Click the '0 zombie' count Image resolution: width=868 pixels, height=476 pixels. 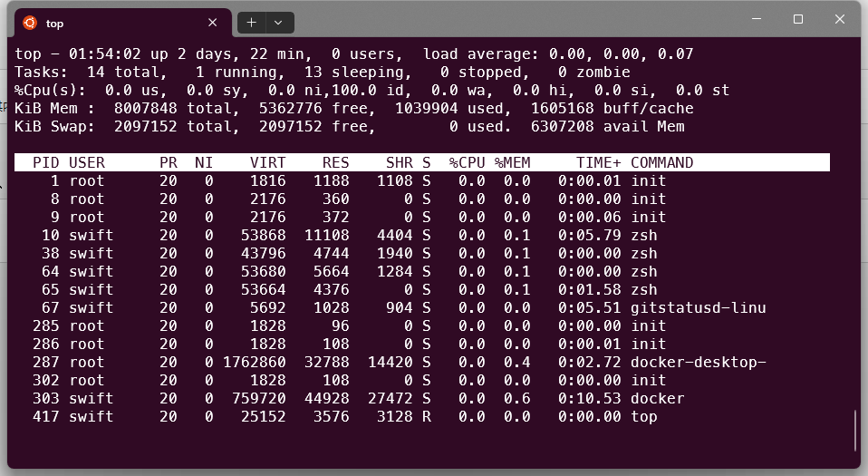594,72
